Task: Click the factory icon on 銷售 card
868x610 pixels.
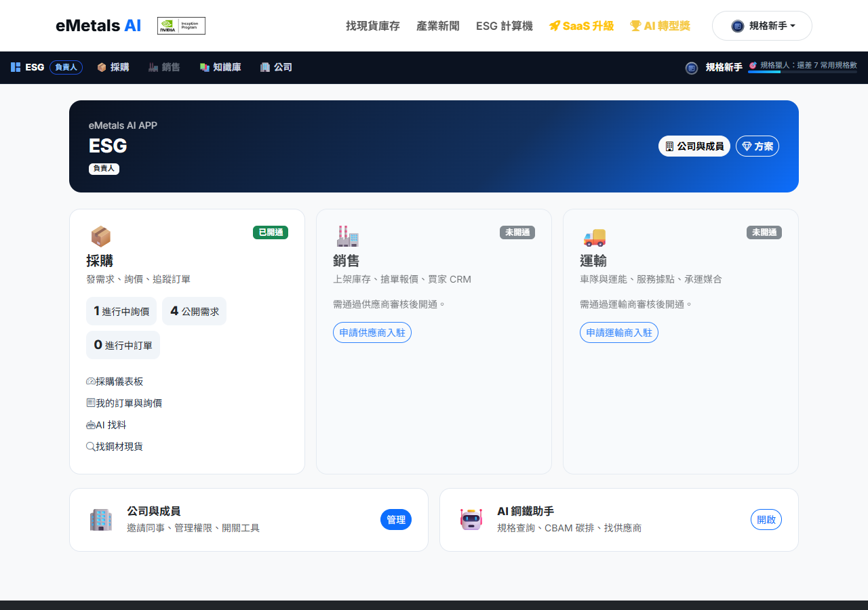Action: (347, 236)
